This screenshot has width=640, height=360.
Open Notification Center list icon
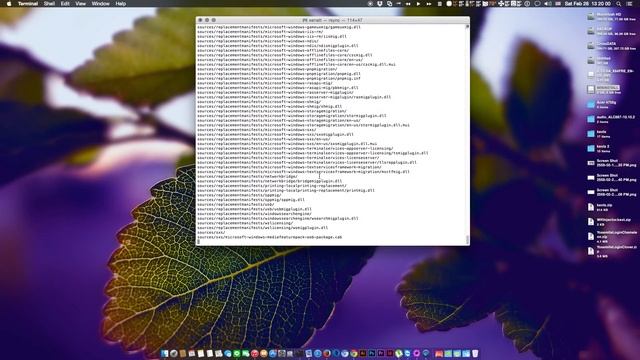(x=630, y=4)
